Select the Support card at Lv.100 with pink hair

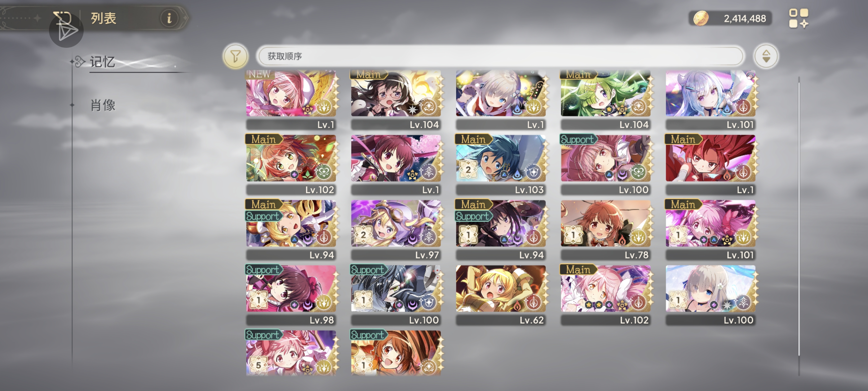click(606, 165)
